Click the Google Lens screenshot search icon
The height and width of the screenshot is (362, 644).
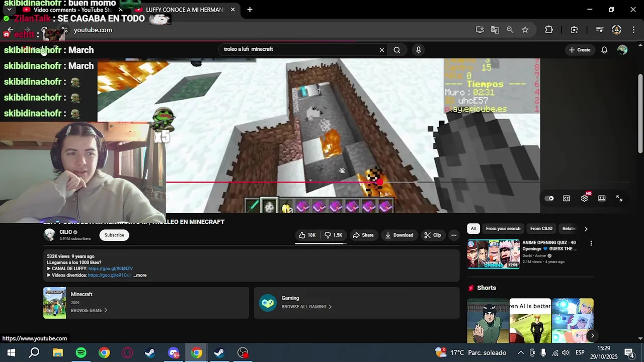pyautogui.click(x=574, y=30)
